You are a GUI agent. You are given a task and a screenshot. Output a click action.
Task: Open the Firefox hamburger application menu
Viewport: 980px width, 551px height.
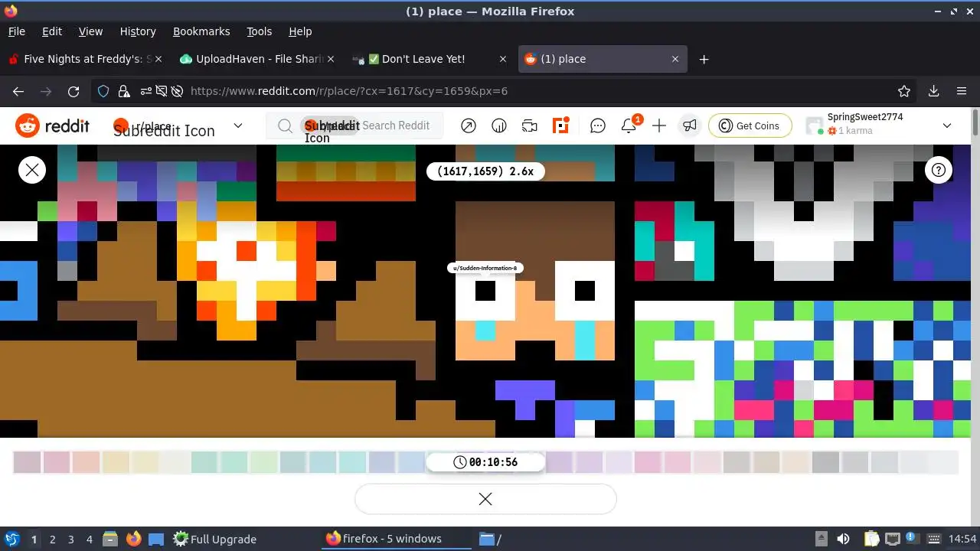point(962,91)
